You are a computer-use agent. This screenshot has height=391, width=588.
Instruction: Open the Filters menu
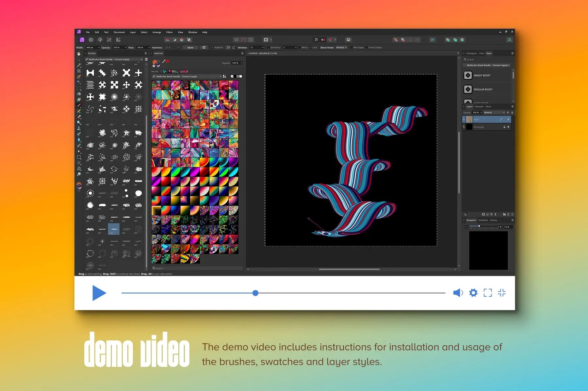click(x=170, y=32)
